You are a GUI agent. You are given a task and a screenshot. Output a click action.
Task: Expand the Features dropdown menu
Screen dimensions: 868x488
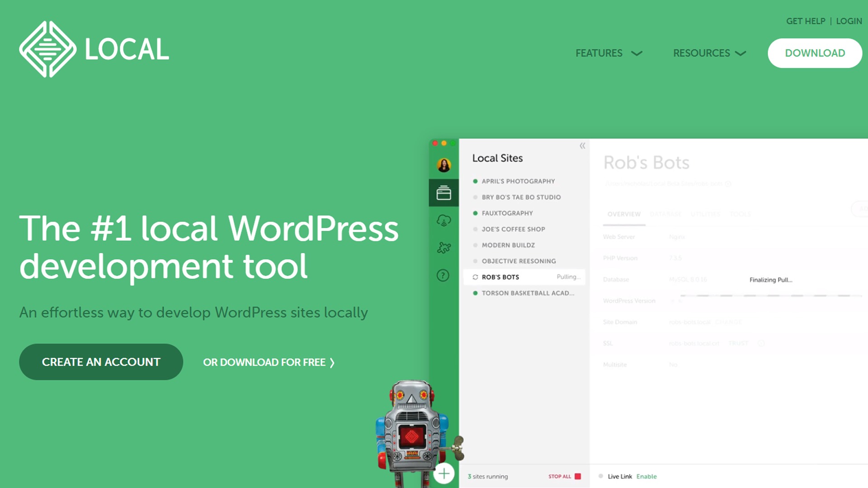tap(609, 53)
